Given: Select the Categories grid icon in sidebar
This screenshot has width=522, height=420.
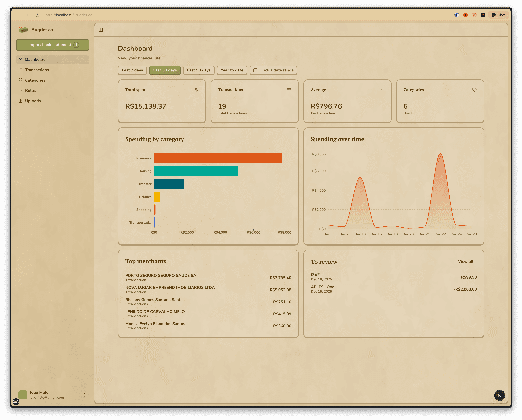Looking at the screenshot, I should tap(21, 80).
